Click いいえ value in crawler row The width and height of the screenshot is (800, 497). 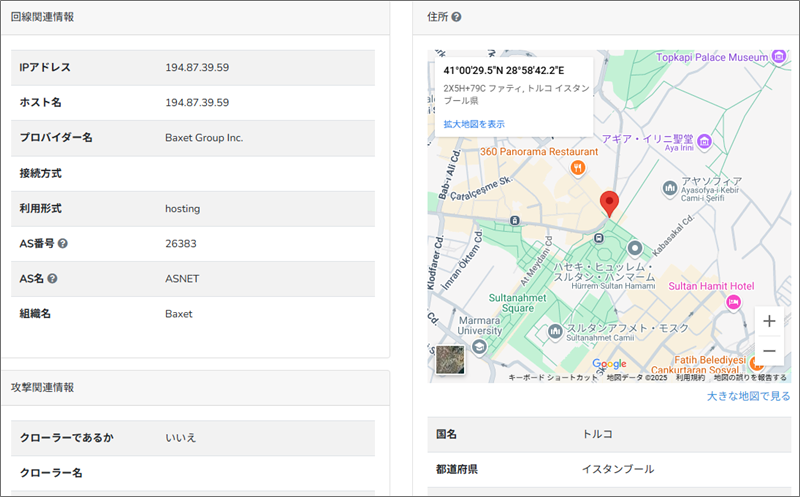(x=181, y=438)
